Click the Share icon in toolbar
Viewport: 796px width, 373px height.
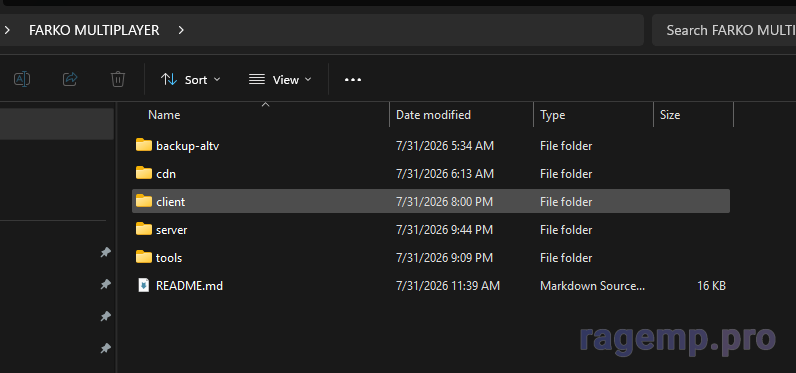pos(70,79)
